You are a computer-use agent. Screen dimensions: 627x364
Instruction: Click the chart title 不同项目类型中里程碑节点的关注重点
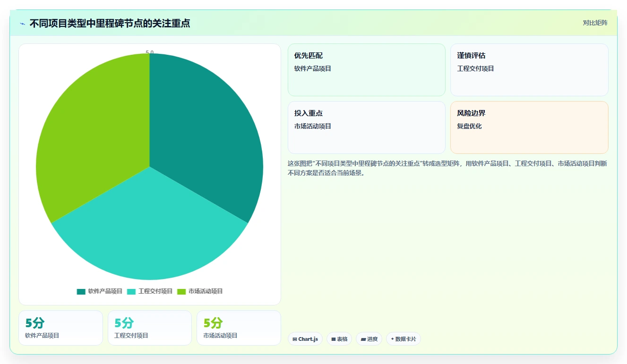pyautogui.click(x=110, y=24)
